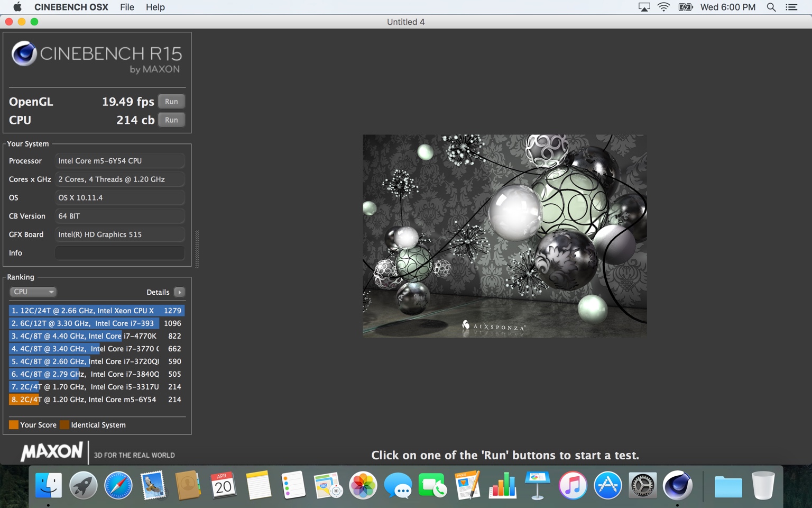812x508 pixels.
Task: Open Notification Center in menu bar
Action: (x=791, y=7)
